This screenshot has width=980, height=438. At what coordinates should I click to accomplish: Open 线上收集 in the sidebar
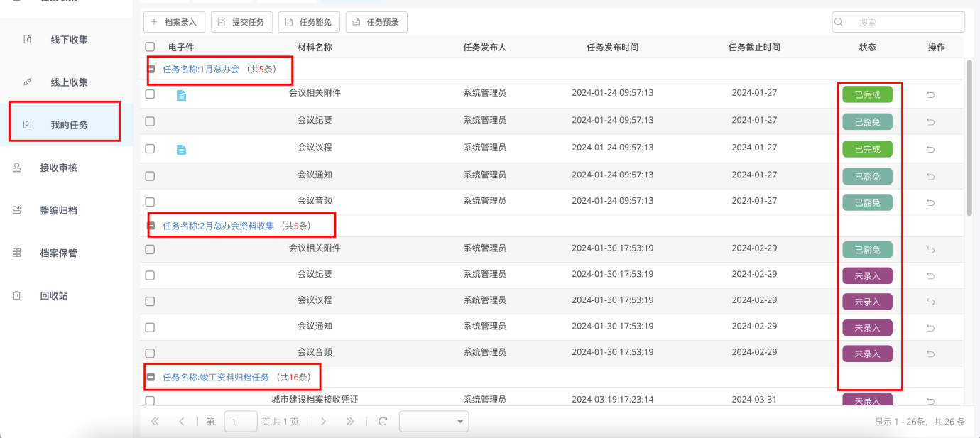(69, 82)
